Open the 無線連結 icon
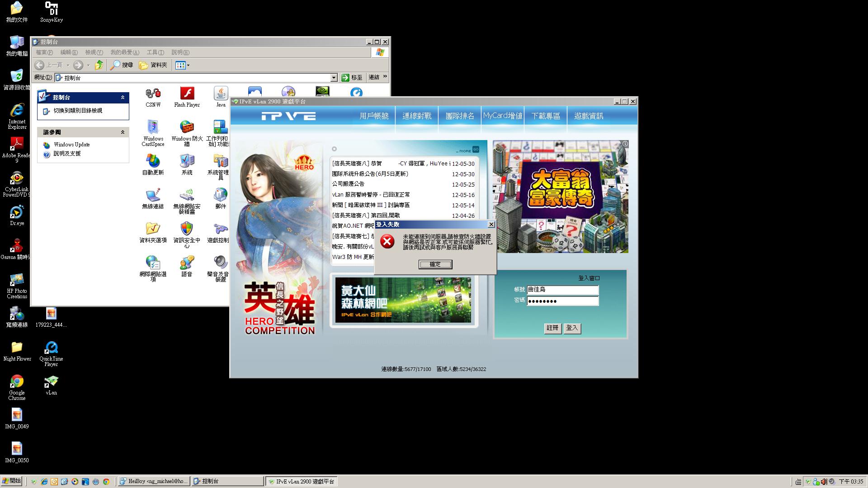The width and height of the screenshot is (868, 488). 153,196
